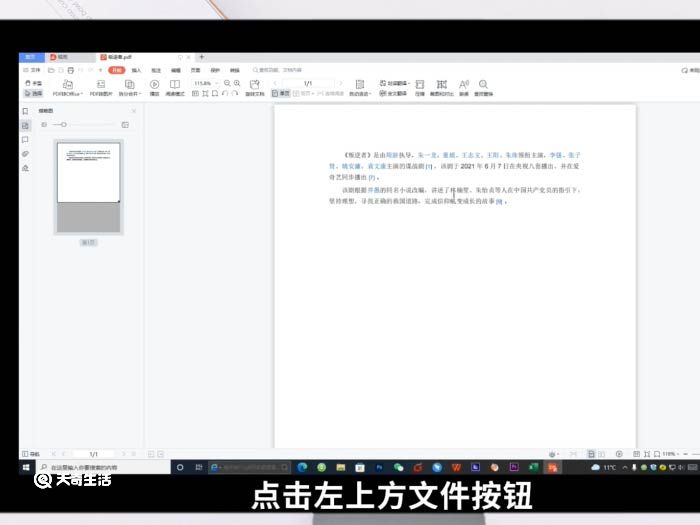Click the zoom out magnifier icon
The image size is (700, 525).
coord(227,83)
